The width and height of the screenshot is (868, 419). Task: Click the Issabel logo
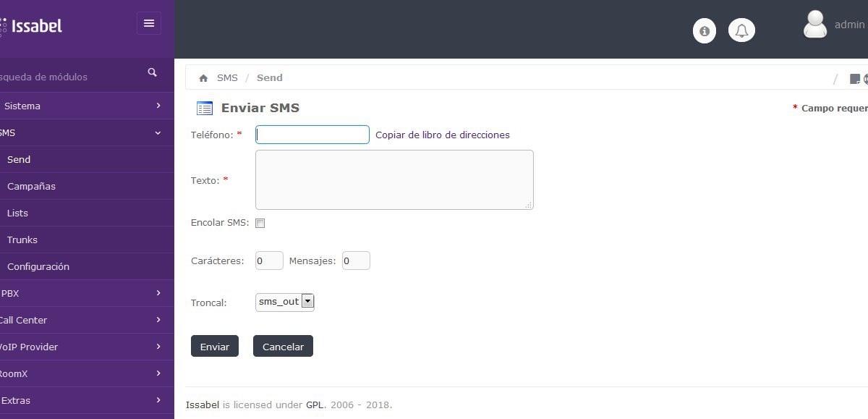(31, 26)
